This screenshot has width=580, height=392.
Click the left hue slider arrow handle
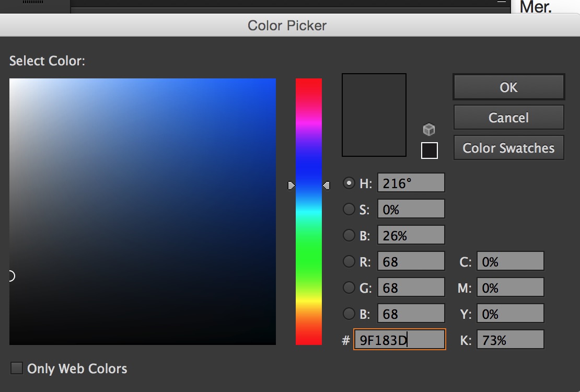(x=292, y=186)
